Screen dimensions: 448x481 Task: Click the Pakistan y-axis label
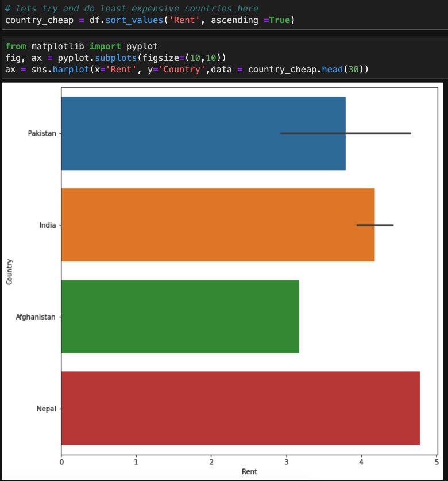pos(41,133)
